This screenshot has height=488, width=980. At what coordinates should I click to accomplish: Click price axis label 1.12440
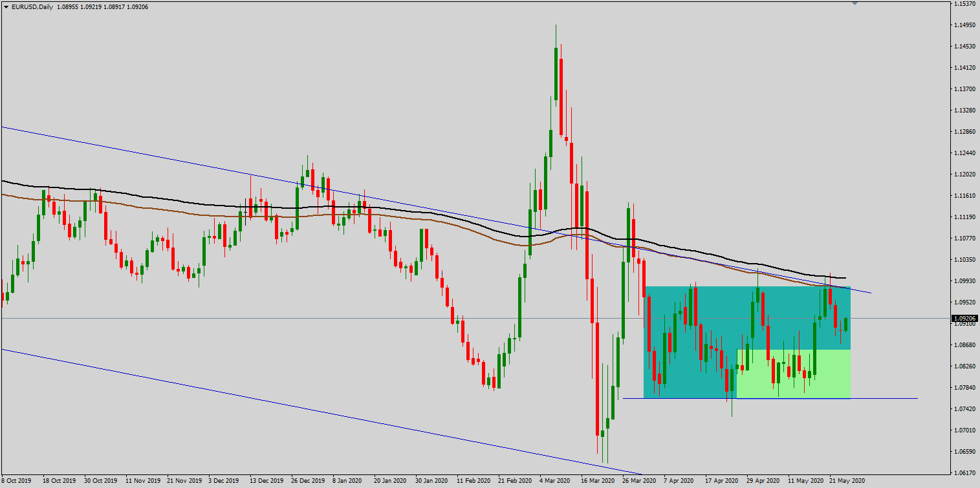click(x=964, y=153)
